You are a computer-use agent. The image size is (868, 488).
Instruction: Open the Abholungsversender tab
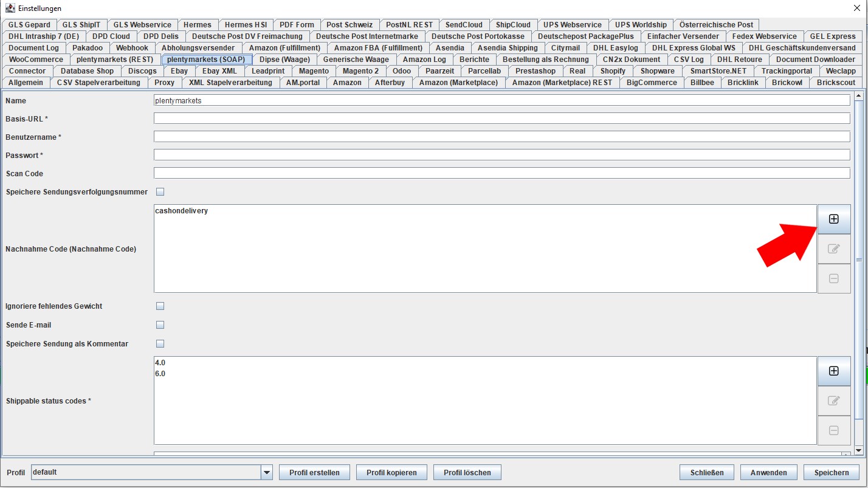click(x=198, y=48)
